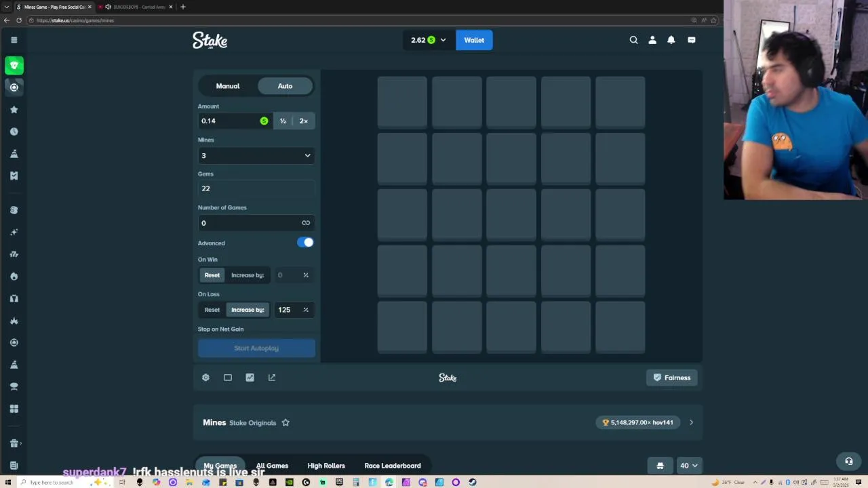Select Increase by under On Win

(248, 275)
